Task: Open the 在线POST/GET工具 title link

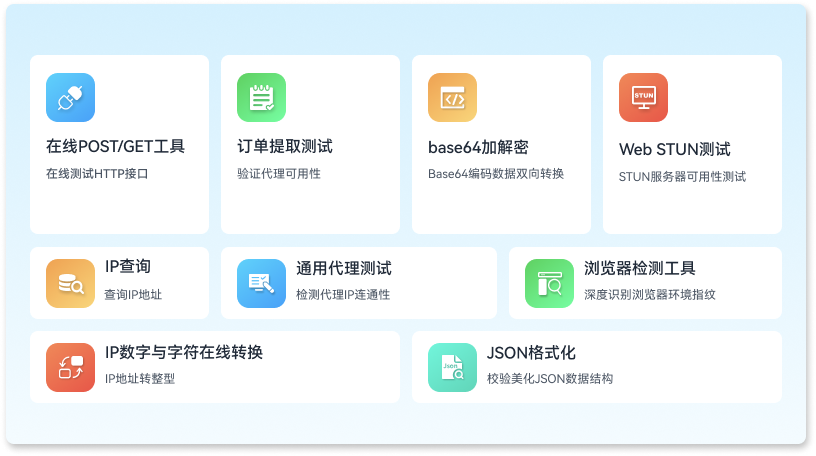Action: pos(115,147)
